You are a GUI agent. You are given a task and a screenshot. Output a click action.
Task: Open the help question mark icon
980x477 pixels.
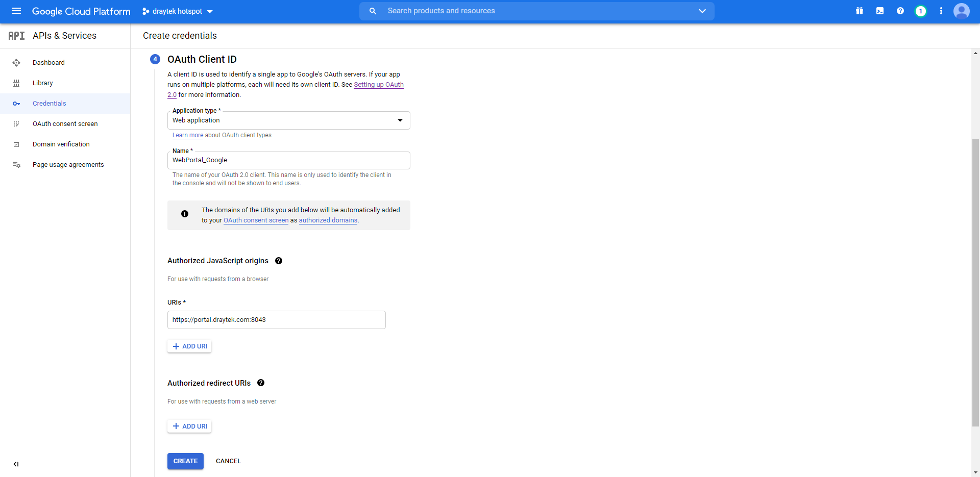click(x=900, y=11)
